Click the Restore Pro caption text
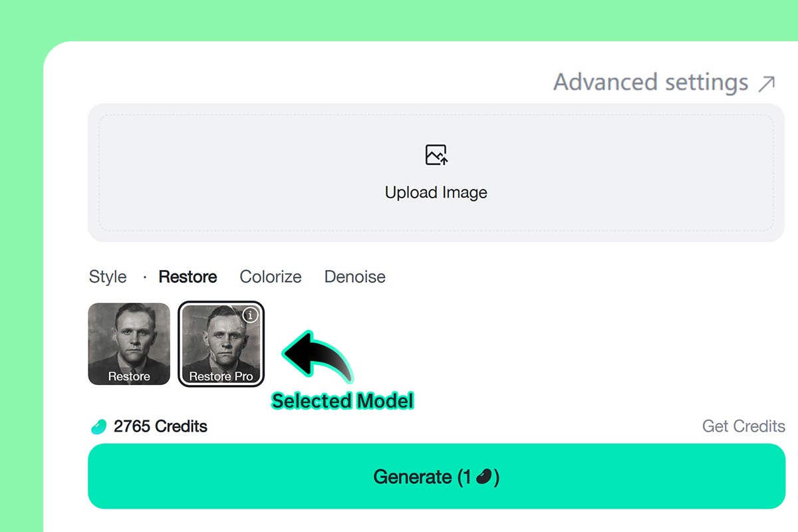 pos(221,376)
